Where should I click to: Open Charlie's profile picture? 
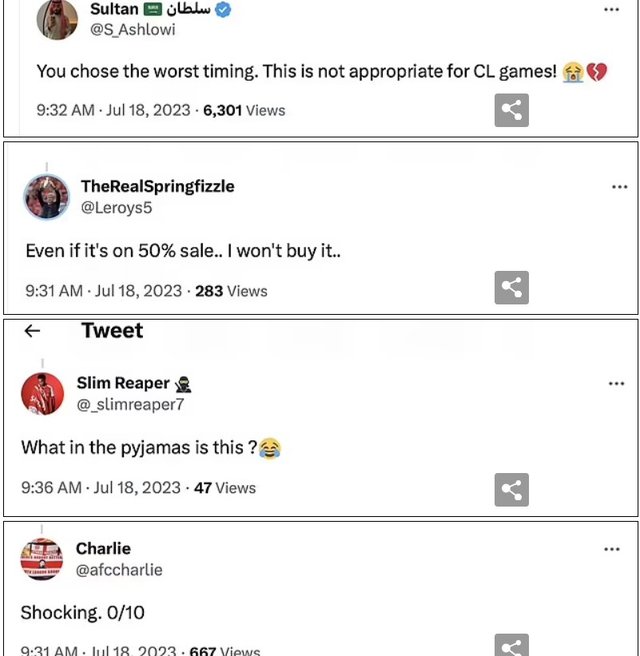point(42,559)
